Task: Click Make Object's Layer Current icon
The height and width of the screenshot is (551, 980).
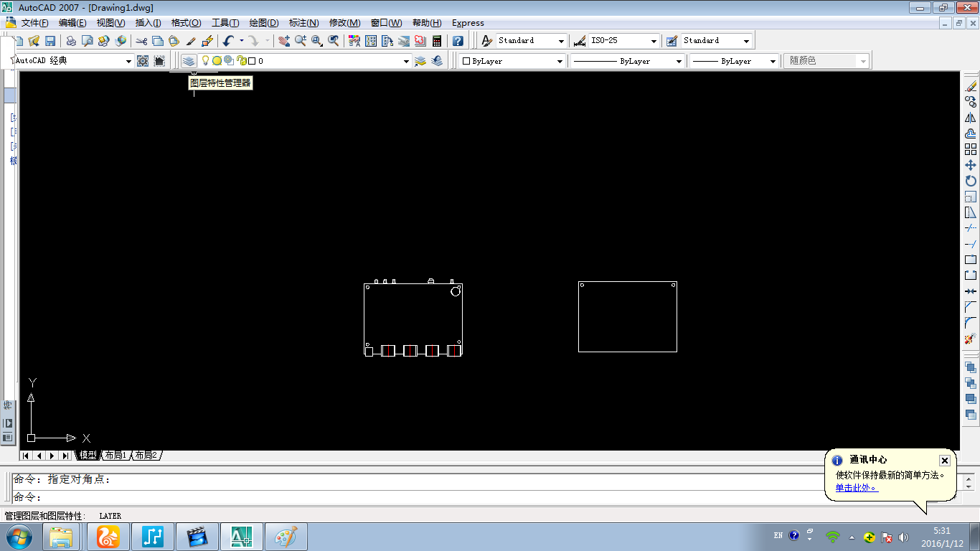Action: coord(420,61)
